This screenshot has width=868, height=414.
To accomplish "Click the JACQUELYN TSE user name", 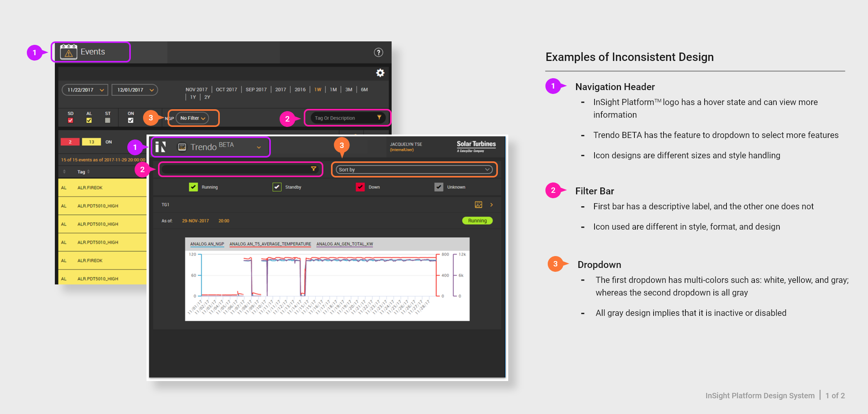I will 406,144.
